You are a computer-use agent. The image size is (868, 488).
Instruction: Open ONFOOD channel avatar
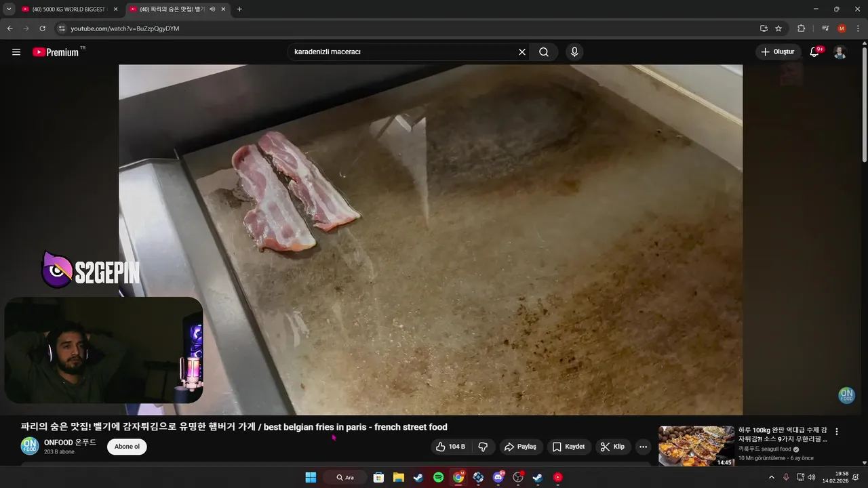pos(30,446)
